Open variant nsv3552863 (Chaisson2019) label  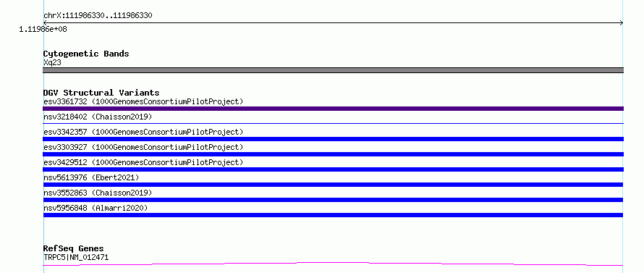point(98,193)
